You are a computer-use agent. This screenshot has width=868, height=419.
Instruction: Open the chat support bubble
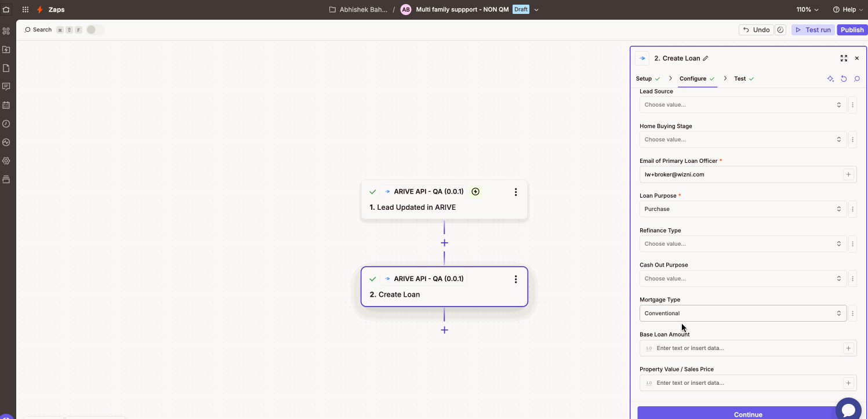848,409
